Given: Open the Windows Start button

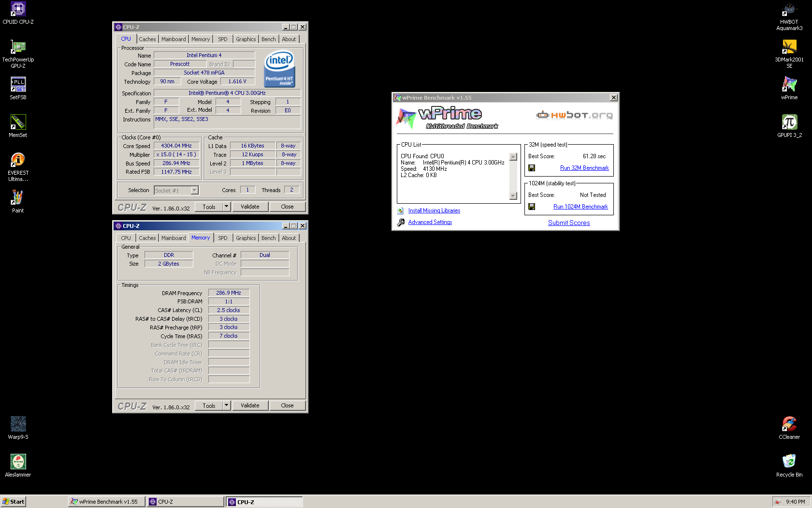Looking at the screenshot, I should click(x=13, y=502).
